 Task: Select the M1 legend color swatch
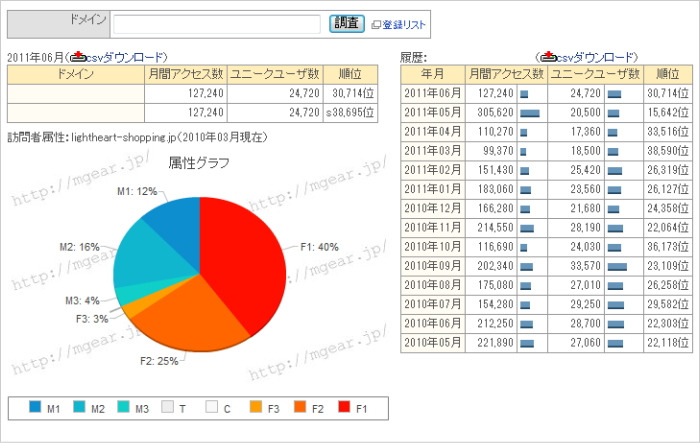(35, 406)
